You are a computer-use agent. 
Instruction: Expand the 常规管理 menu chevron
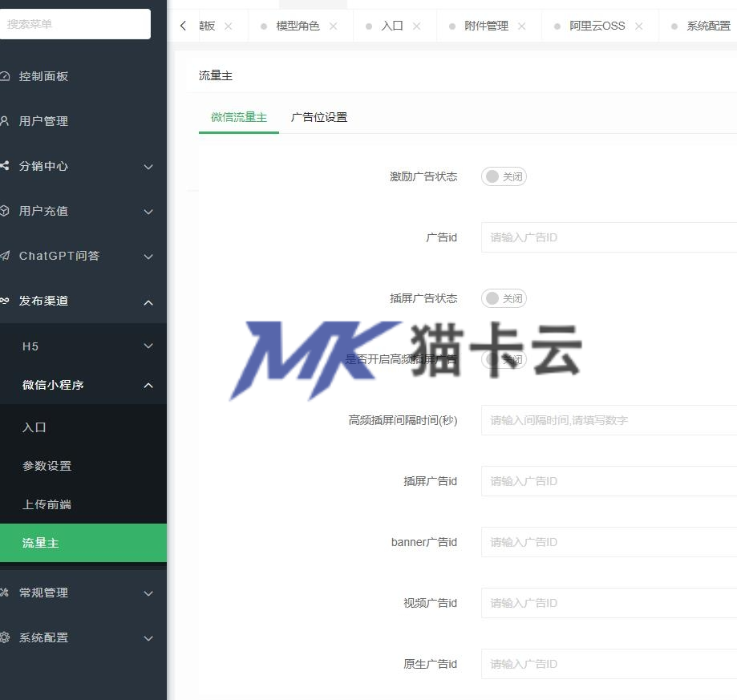[148, 593]
